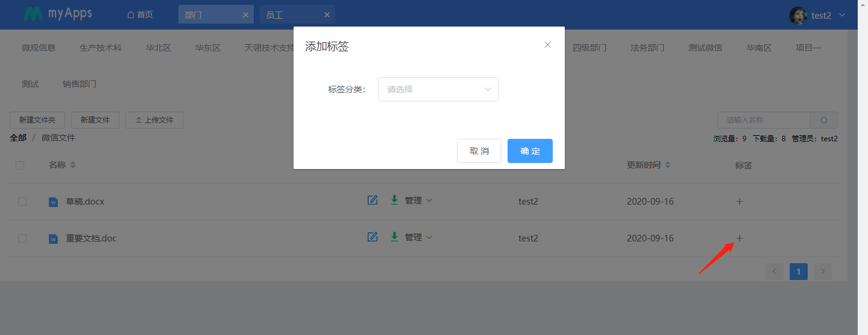Close the 部门 tab using its X
The width and height of the screenshot is (868, 335).
pos(245,15)
